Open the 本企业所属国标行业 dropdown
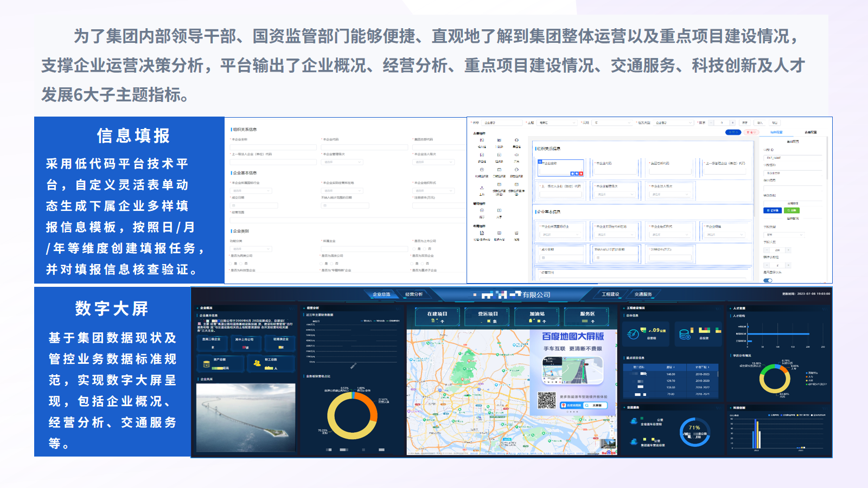Viewport: 868px width, 488px height. pyautogui.click(x=251, y=191)
